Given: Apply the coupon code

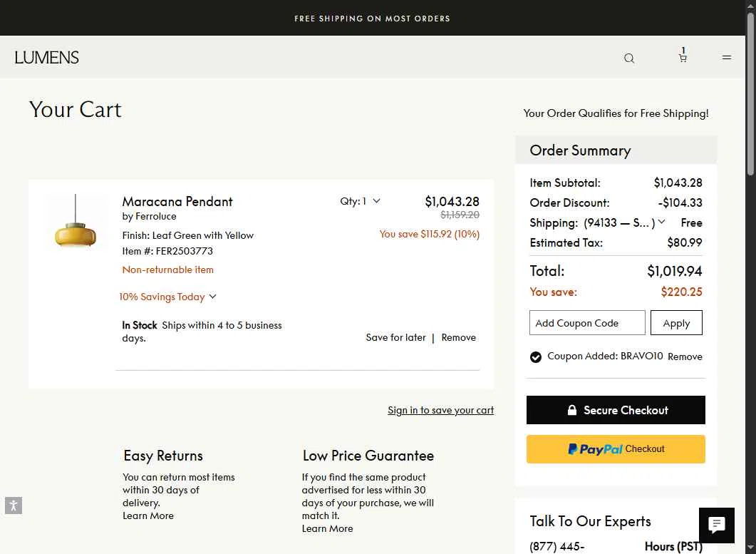Looking at the screenshot, I should (676, 323).
